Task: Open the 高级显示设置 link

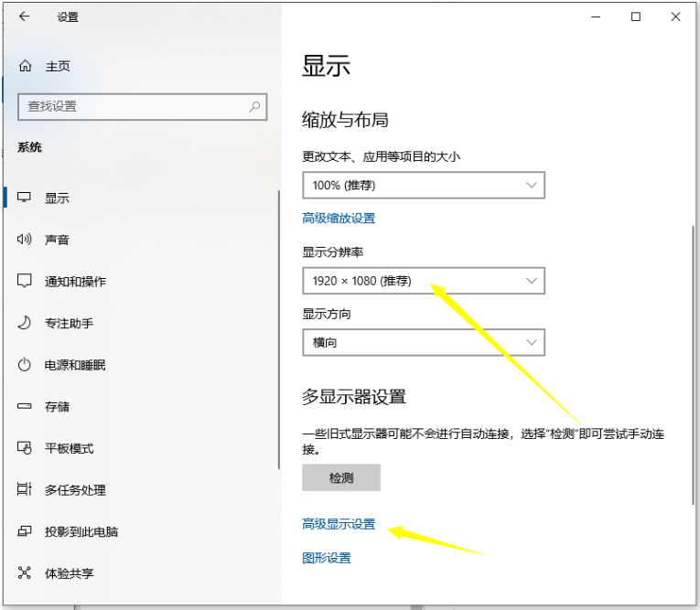Action: (339, 524)
